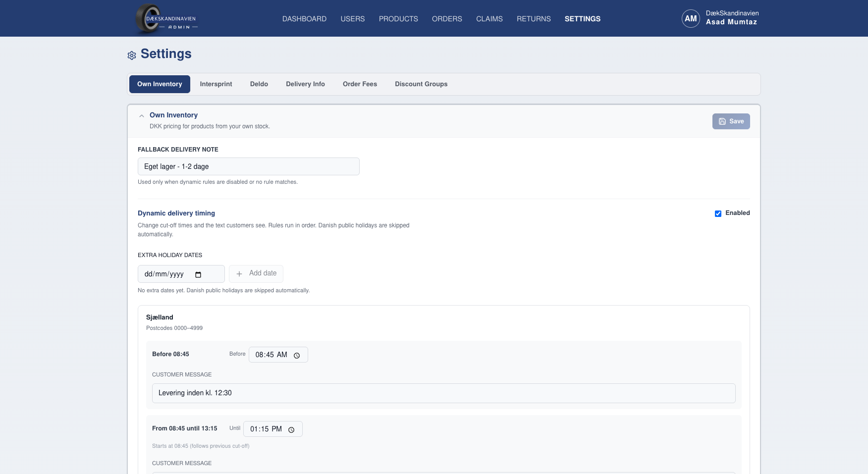
Task: Click the AM user avatar circle
Action: click(691, 18)
